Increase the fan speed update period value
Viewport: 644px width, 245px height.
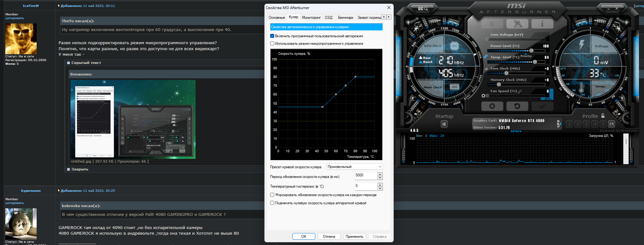pyautogui.click(x=380, y=174)
